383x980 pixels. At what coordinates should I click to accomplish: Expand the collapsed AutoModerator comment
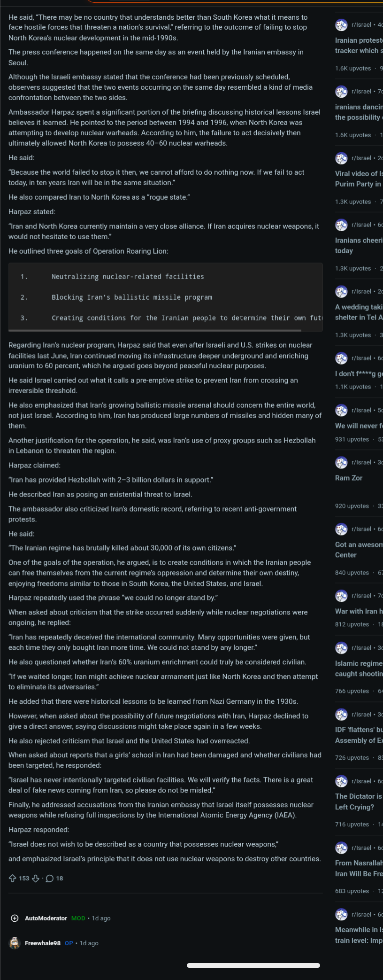pyautogui.click(x=15, y=918)
